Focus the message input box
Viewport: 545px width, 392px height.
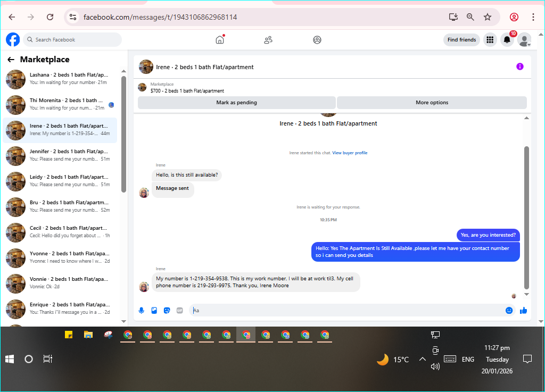[x=348, y=311]
